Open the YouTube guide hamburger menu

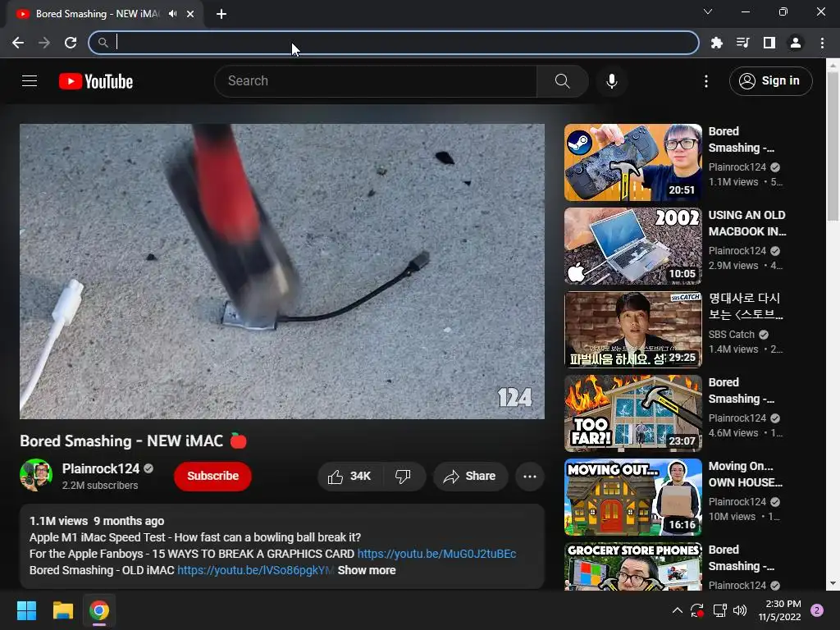click(x=30, y=81)
